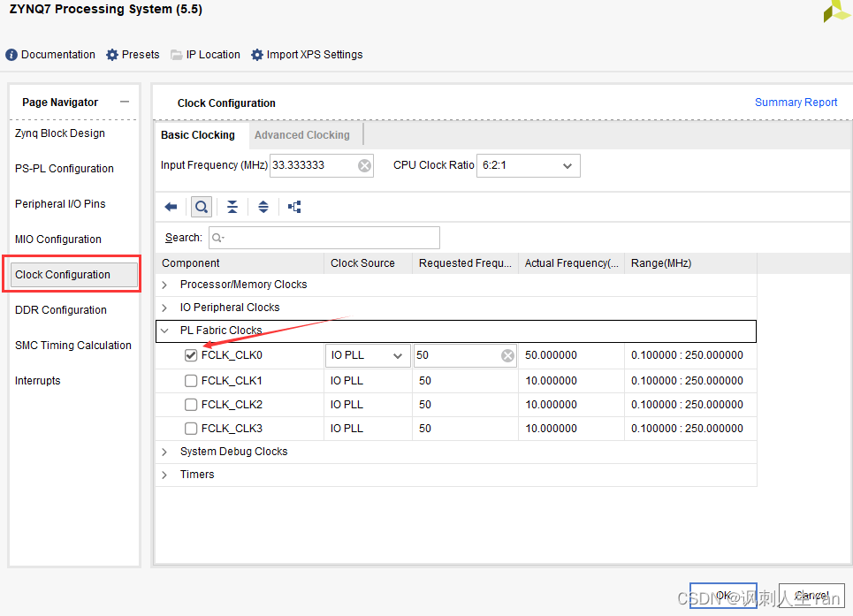The width and height of the screenshot is (853, 616).
Task: Click the Documentation link
Action: tap(58, 55)
